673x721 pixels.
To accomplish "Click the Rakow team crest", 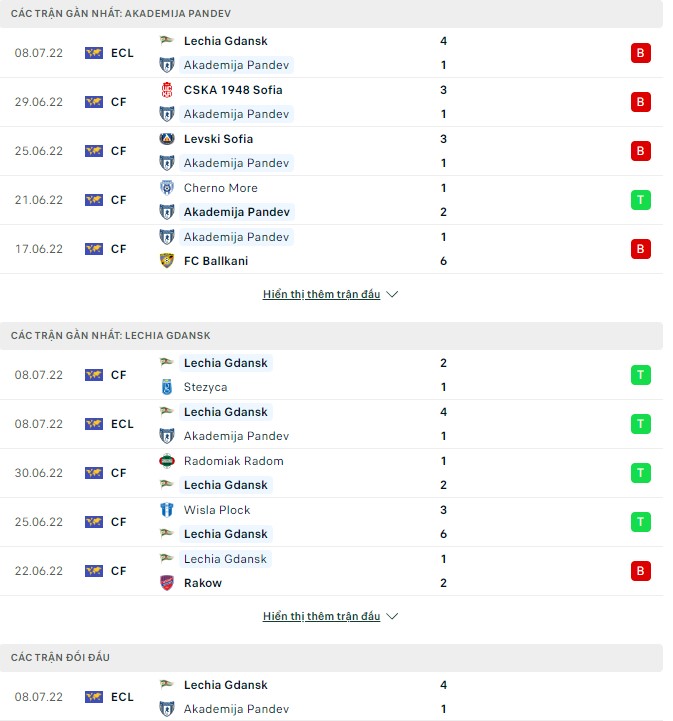I will [167, 583].
